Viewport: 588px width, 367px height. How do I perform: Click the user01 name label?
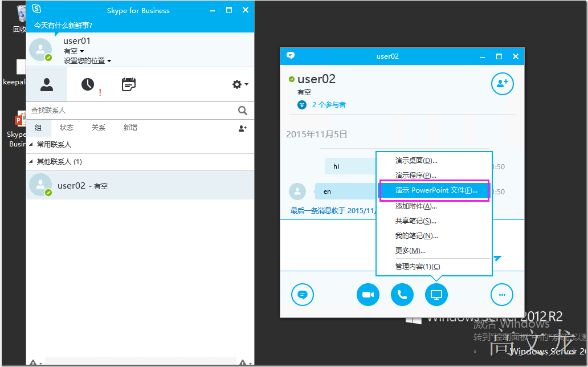coord(77,41)
